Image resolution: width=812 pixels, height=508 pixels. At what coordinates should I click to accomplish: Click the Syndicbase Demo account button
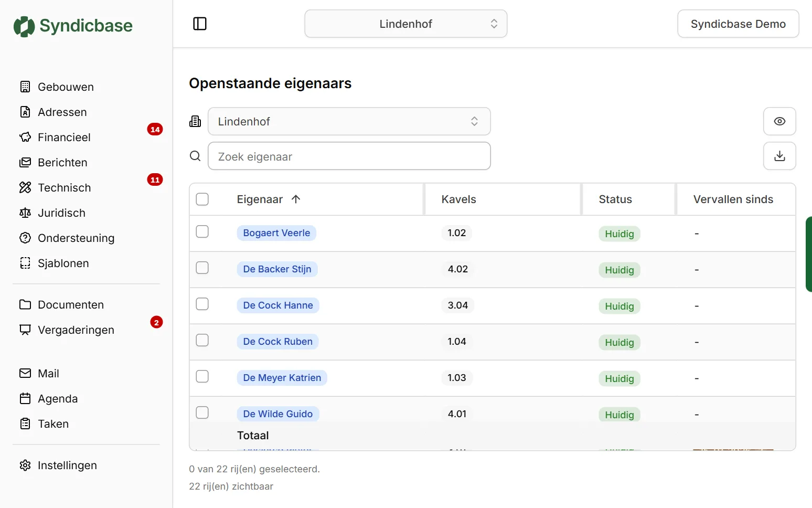pos(738,24)
